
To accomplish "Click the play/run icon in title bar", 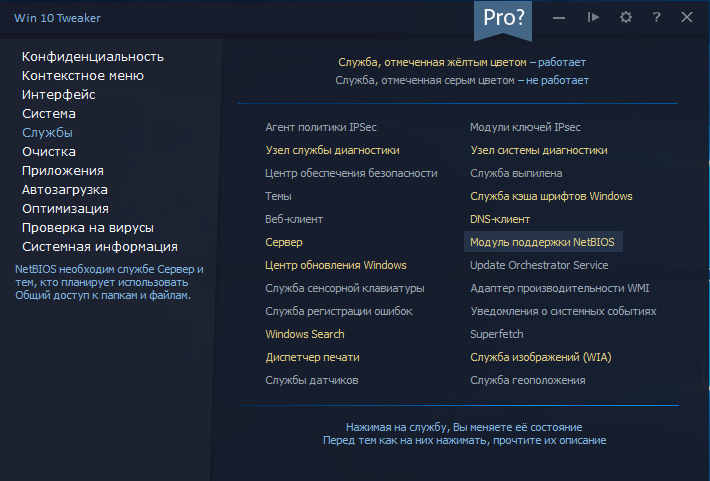I will [593, 18].
